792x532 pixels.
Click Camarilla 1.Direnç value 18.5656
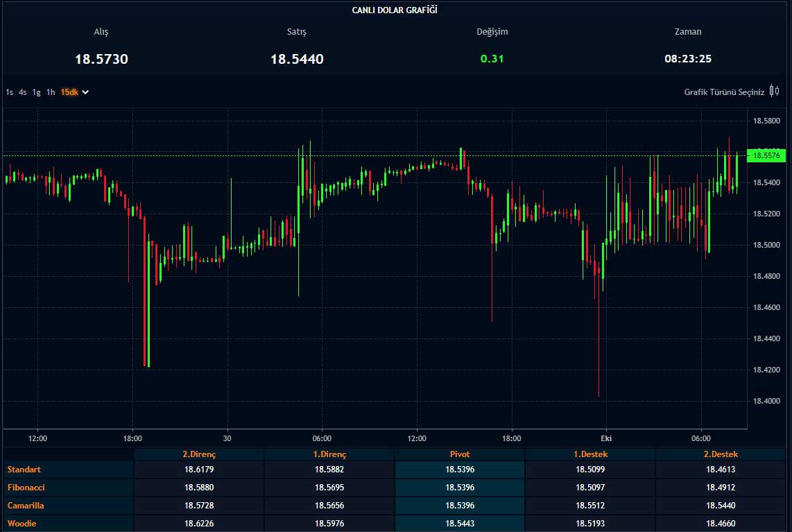click(x=329, y=506)
